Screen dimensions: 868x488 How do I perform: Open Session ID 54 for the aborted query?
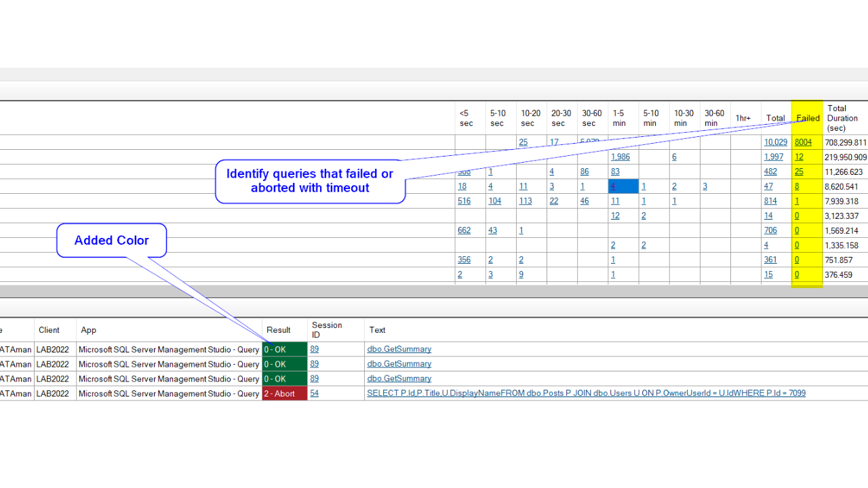pyautogui.click(x=314, y=393)
